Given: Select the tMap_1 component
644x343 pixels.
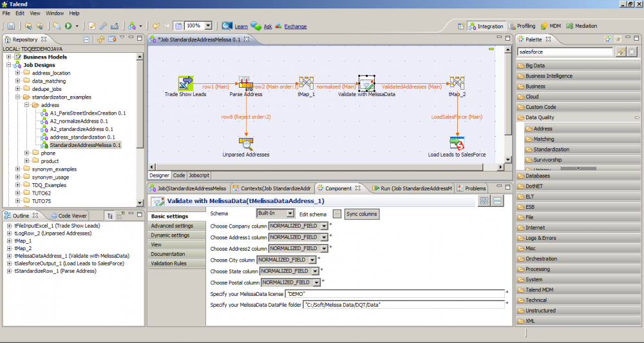Looking at the screenshot, I should (307, 83).
